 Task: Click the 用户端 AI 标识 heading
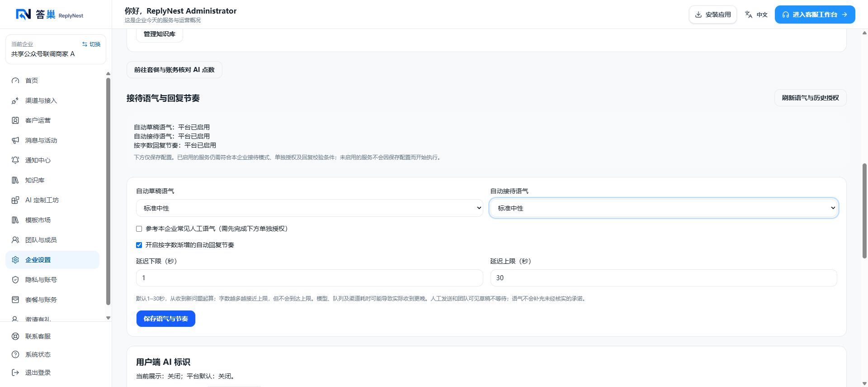click(x=163, y=362)
